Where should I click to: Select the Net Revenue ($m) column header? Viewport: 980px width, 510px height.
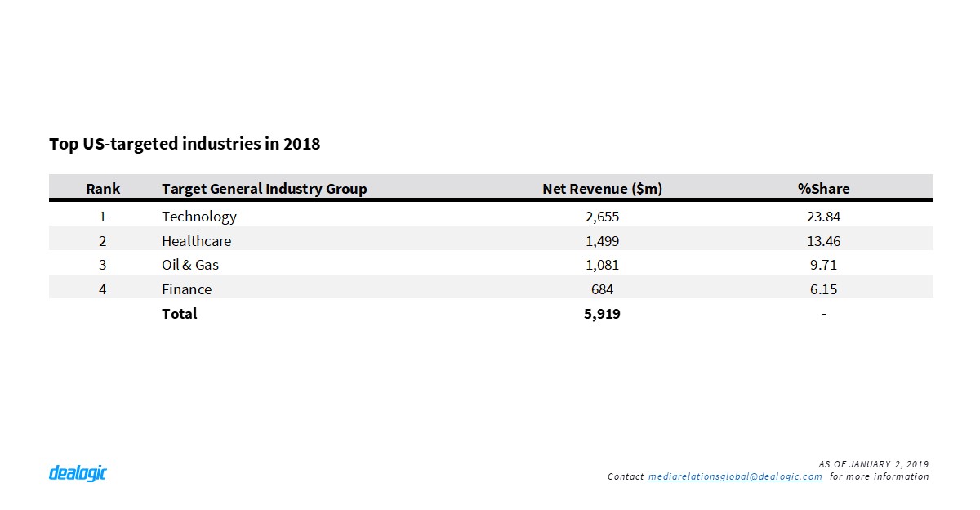tap(602, 189)
